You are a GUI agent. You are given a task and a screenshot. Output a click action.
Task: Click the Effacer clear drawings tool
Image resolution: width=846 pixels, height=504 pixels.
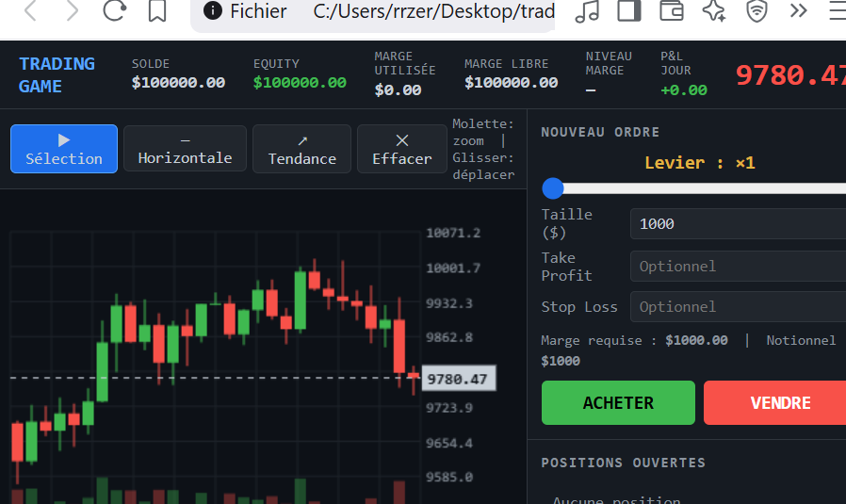coord(401,149)
